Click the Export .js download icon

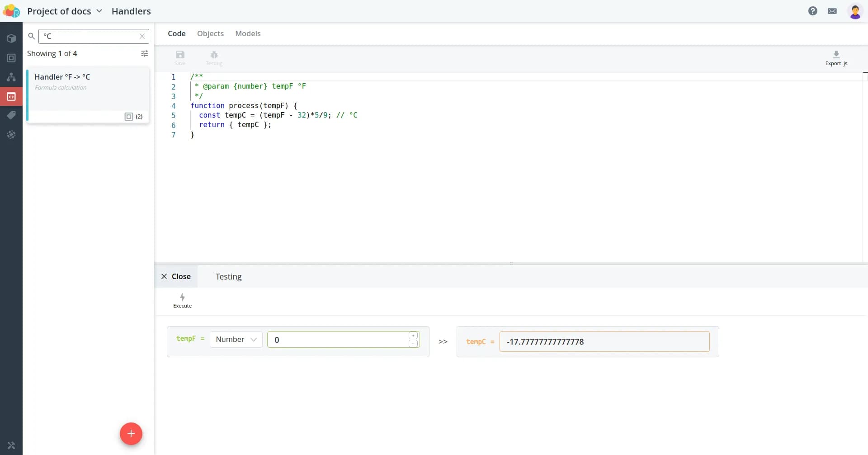coord(836,55)
